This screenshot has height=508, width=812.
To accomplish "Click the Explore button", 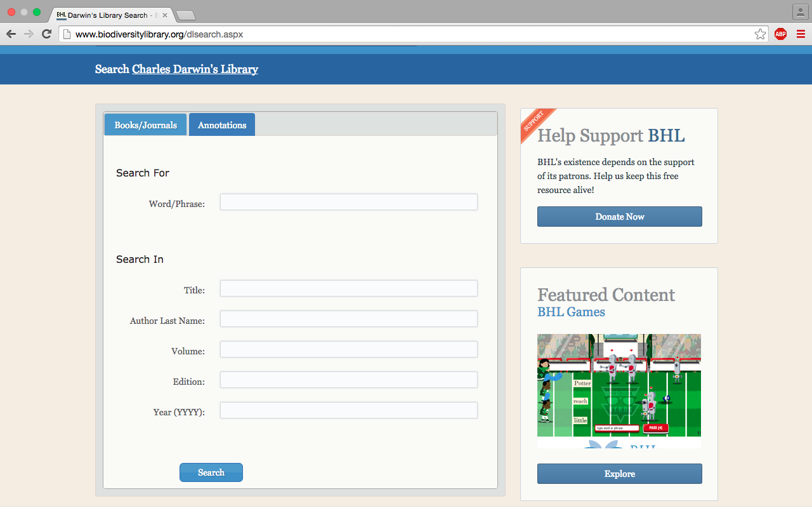I will pos(619,474).
